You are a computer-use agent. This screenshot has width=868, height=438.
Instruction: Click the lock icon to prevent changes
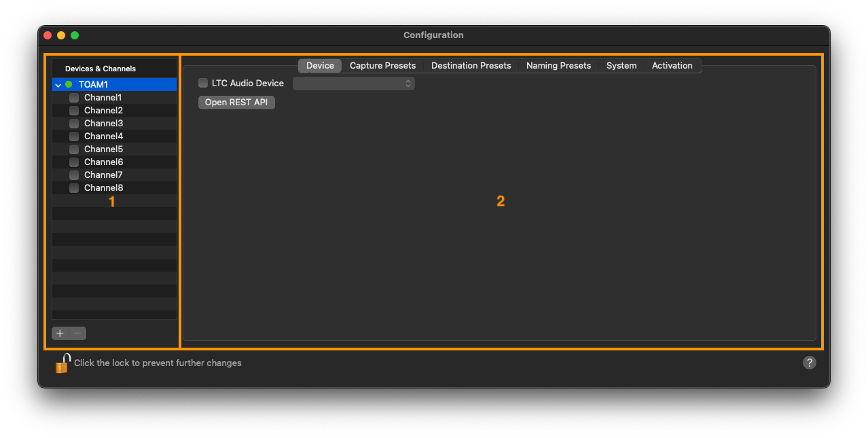point(62,363)
